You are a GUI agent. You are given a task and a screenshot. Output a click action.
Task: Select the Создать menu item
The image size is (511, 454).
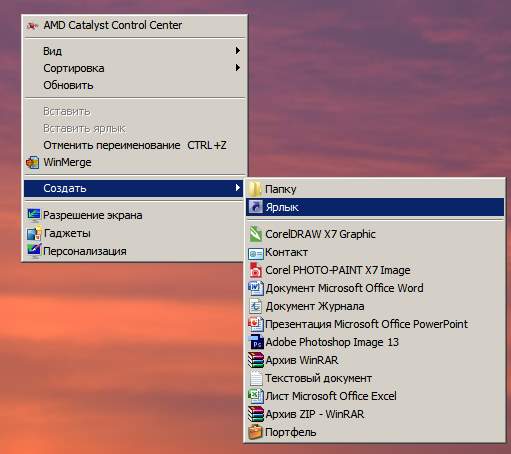click(134, 188)
